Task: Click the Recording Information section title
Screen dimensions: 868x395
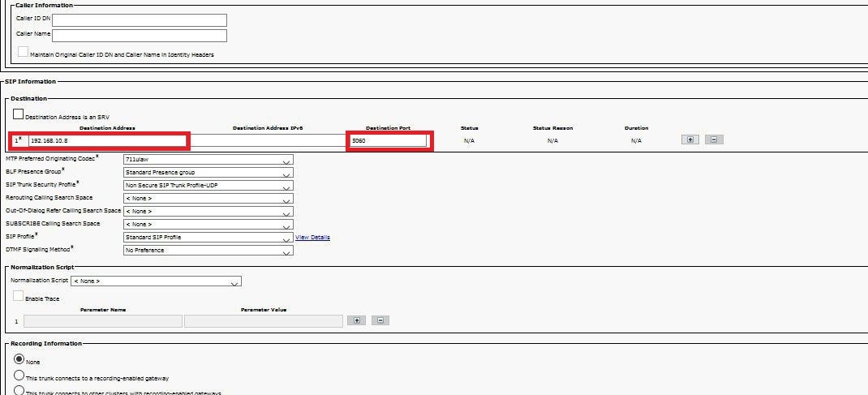Action: 46,344
